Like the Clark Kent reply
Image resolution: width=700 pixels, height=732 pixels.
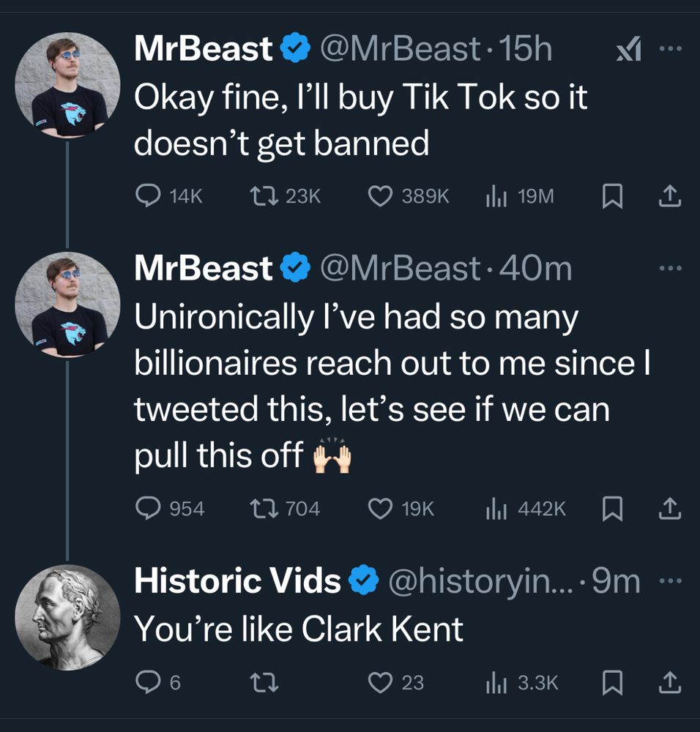380,682
